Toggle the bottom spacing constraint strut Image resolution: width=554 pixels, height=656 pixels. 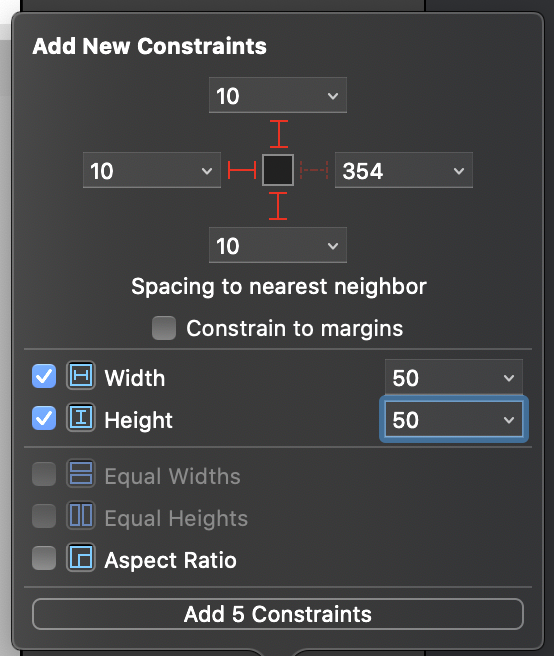click(278, 206)
